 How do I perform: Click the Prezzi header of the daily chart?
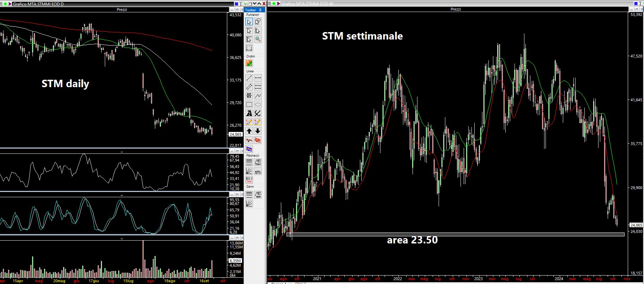tap(122, 10)
